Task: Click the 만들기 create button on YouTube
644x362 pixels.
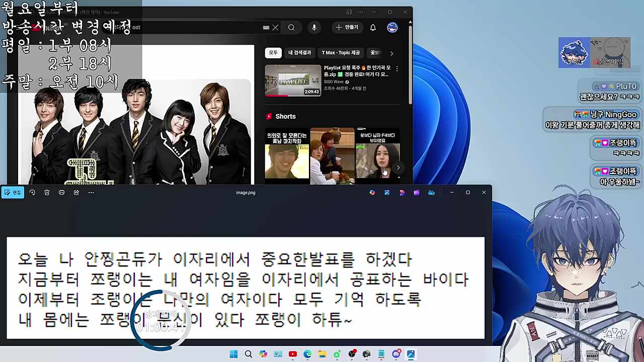Action: 347,28
